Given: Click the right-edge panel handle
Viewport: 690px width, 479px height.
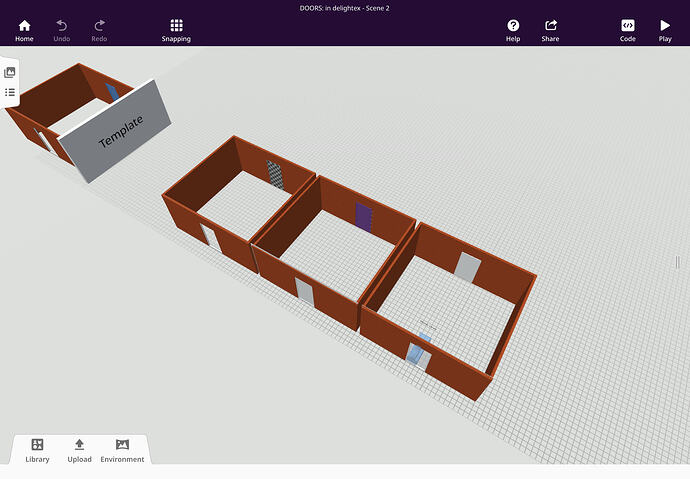Looking at the screenshot, I should tap(677, 262).
